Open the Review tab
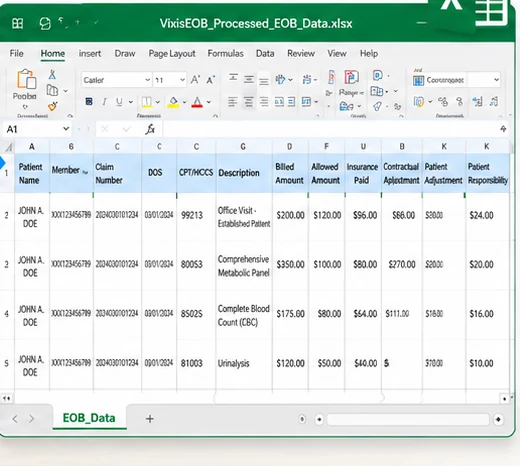This screenshot has width=520, height=466. point(301,53)
